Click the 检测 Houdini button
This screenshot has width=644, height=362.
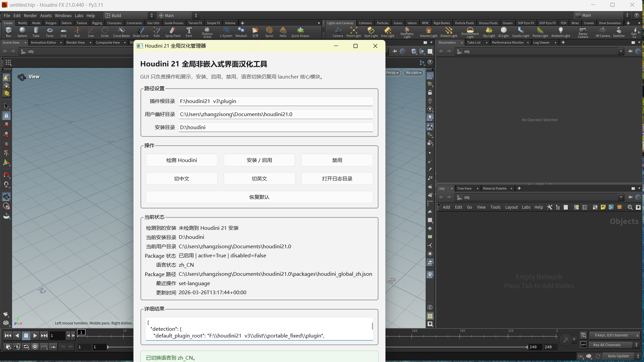181,160
